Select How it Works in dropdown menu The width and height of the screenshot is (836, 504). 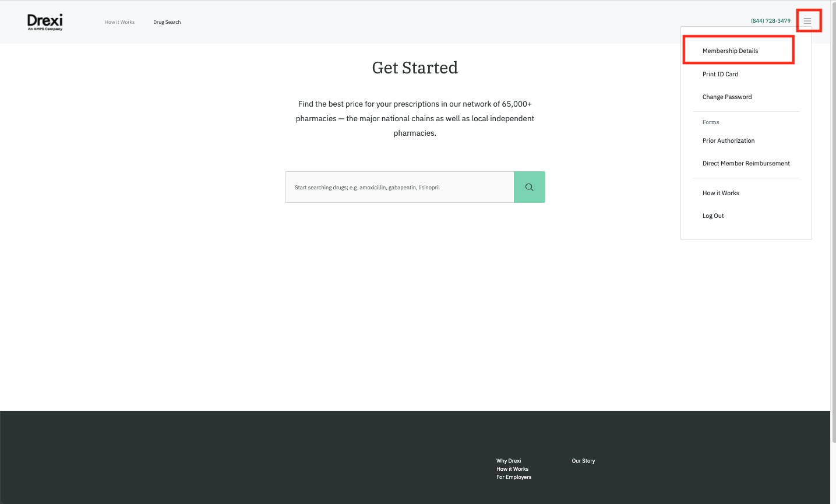point(721,193)
